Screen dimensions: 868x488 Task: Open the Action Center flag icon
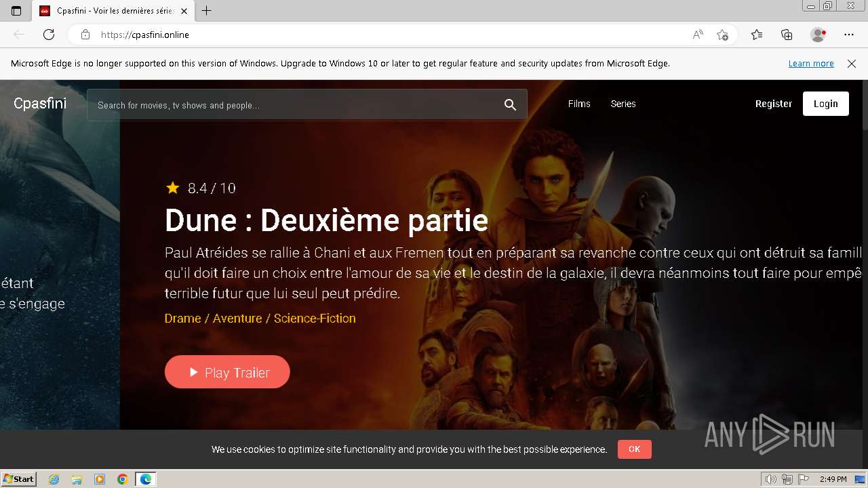tap(803, 479)
